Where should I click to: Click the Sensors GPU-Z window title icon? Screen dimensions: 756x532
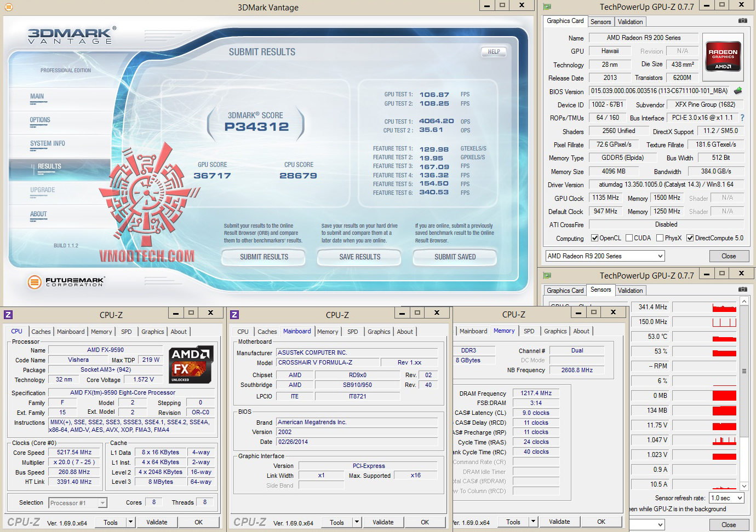pyautogui.click(x=547, y=275)
